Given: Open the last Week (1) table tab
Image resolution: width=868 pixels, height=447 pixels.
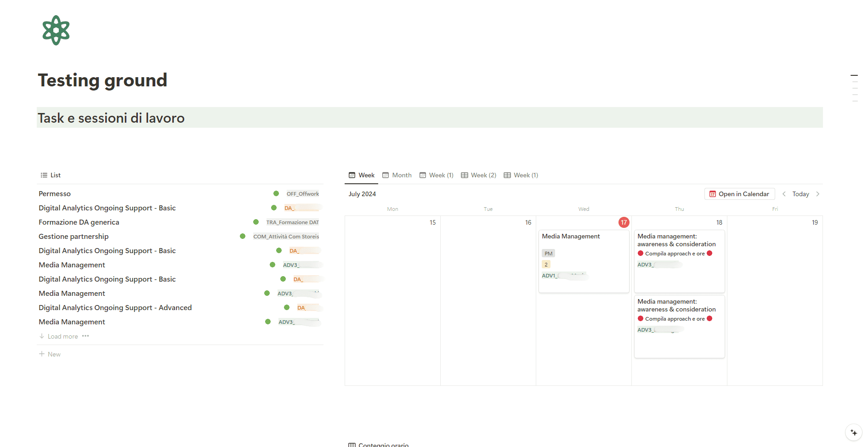Looking at the screenshot, I should click(x=521, y=175).
